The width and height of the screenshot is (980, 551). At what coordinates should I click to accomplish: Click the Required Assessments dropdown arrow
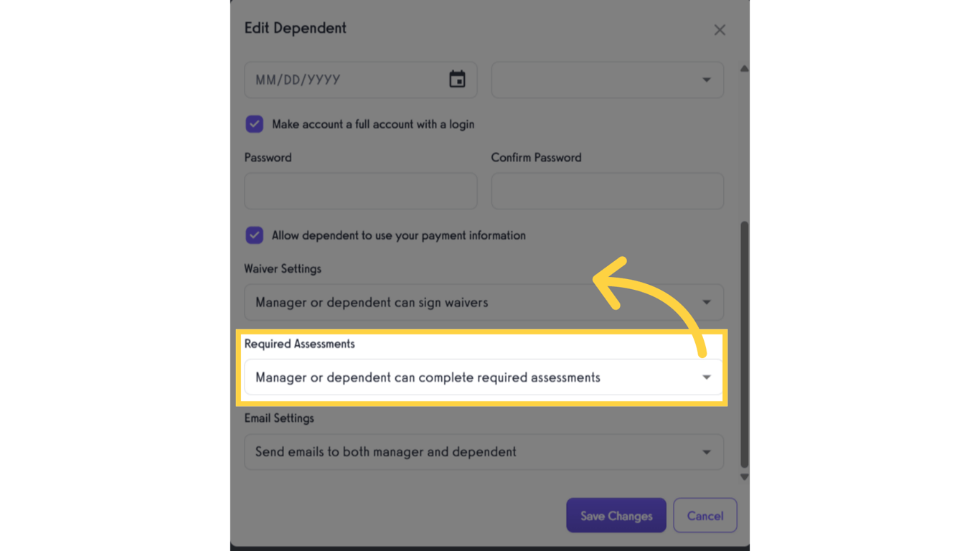click(707, 377)
